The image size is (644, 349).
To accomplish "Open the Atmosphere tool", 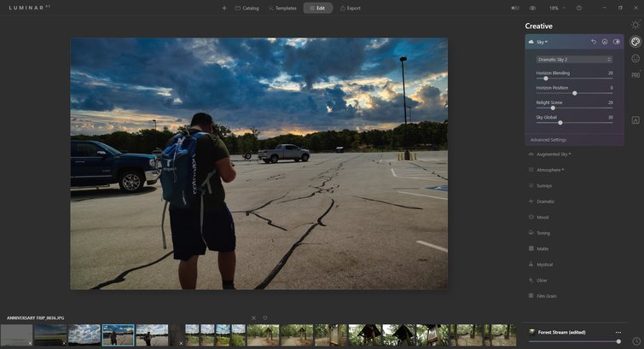I will point(550,170).
